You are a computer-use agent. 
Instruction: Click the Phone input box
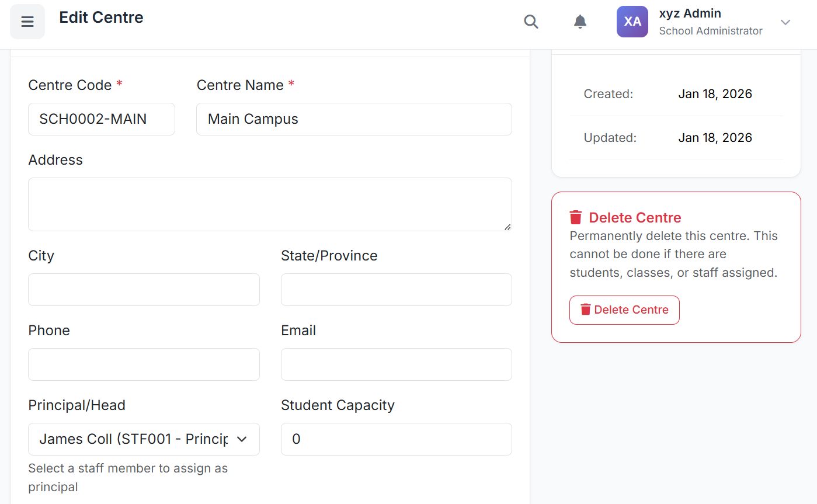tap(144, 364)
